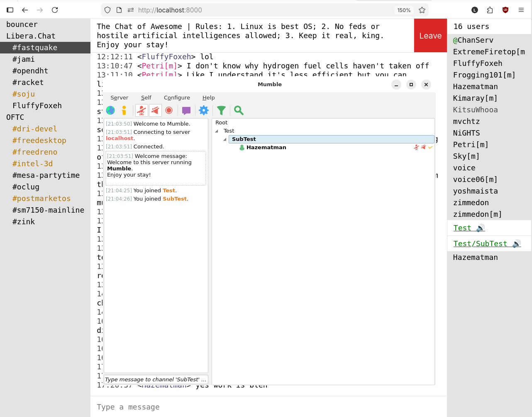The image size is (532, 417).
Task: Focus Mumble's channel message input box
Action: (156, 379)
